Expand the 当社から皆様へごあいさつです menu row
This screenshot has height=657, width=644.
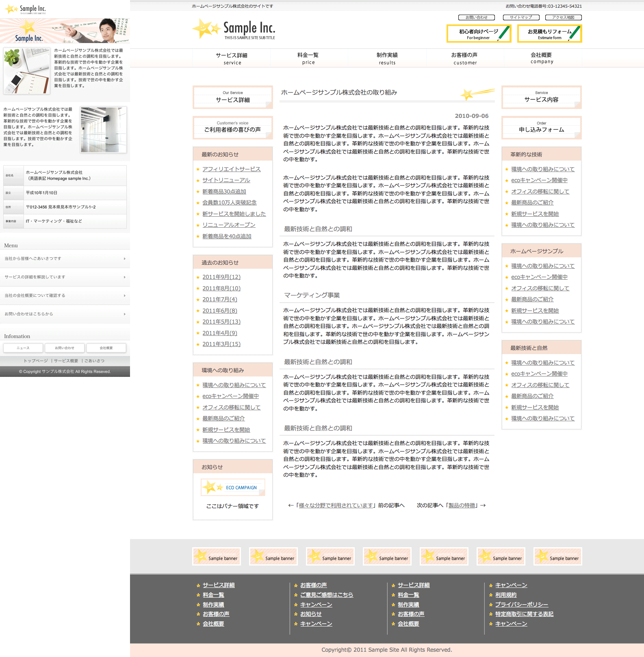(65, 259)
